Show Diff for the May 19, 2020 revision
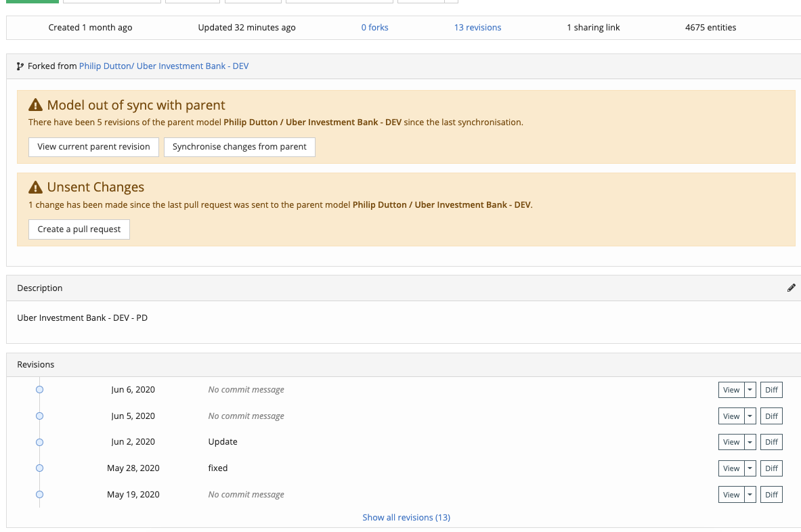This screenshot has height=532, width=801. [x=771, y=495]
